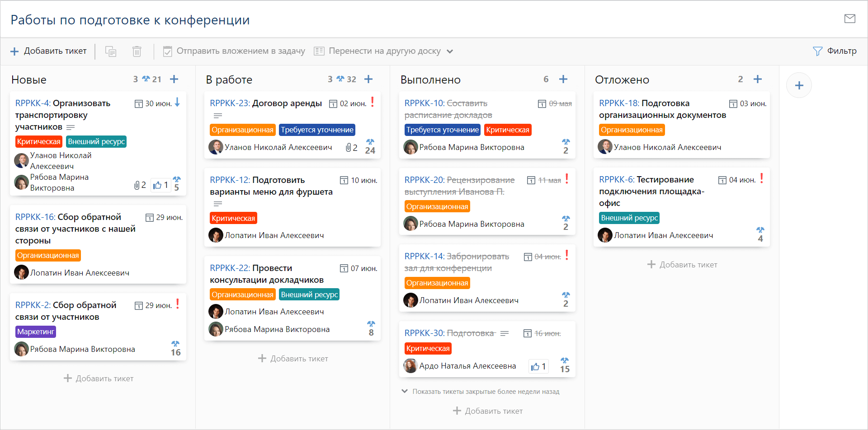Click the trash delete icon in toolbar
The image size is (868, 430).
click(x=137, y=51)
